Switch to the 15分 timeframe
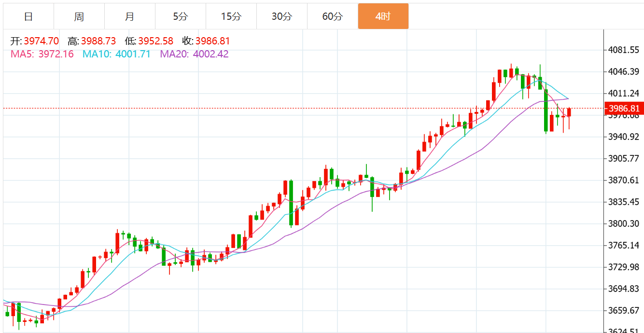The image size is (644, 333). pyautogui.click(x=231, y=16)
